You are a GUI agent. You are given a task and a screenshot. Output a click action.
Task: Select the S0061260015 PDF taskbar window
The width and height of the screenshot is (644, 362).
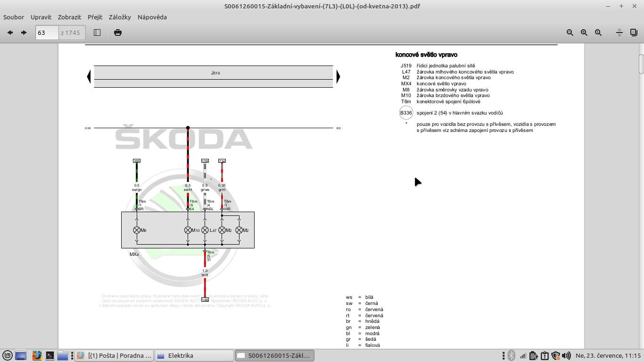pyautogui.click(x=274, y=355)
